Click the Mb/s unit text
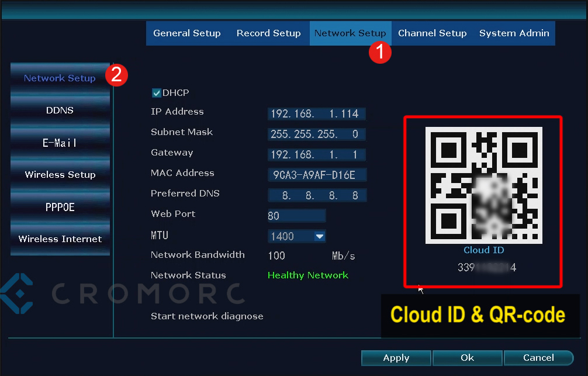Viewport: 588px width, 376px height. (343, 256)
